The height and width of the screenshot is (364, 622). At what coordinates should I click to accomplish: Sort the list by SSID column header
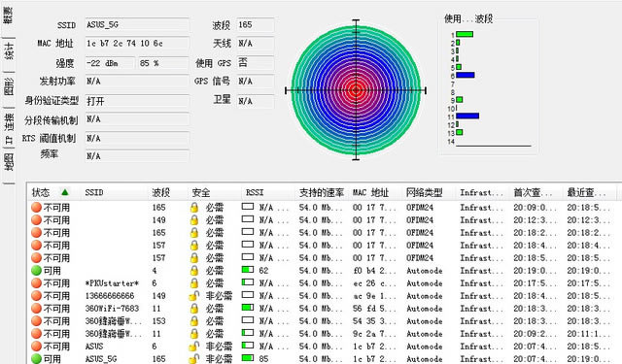(x=94, y=192)
